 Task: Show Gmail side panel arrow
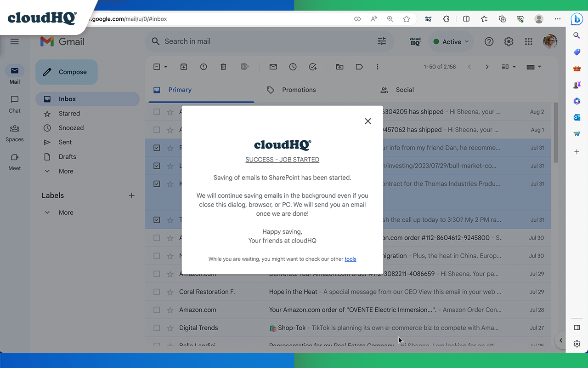[560, 340]
